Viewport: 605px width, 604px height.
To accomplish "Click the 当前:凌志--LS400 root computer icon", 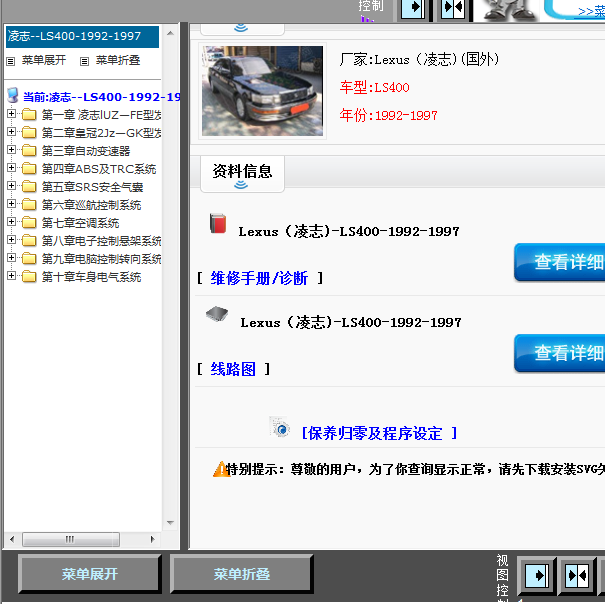I will (13, 95).
